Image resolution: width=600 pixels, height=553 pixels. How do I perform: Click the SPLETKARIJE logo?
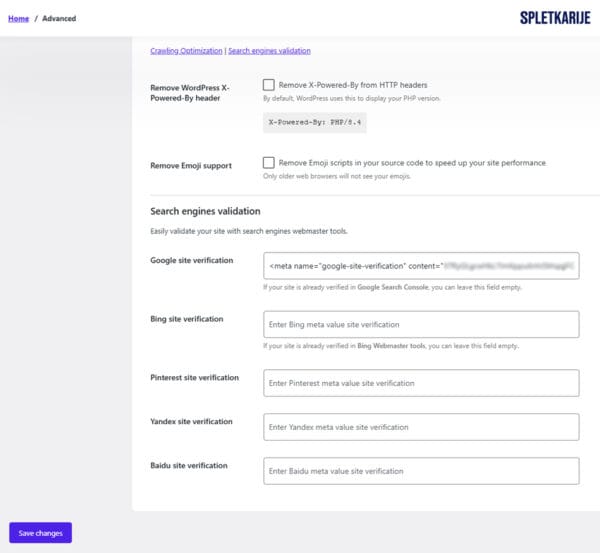pyautogui.click(x=555, y=18)
